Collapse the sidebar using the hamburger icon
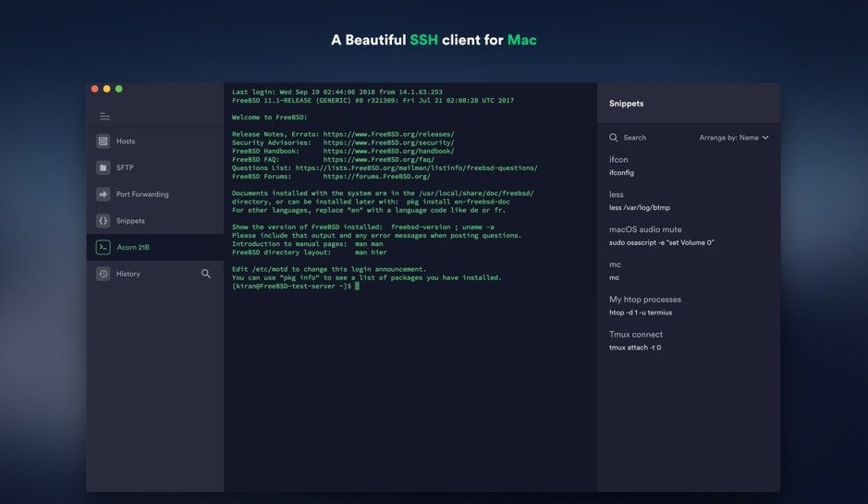Screen dimensions: 868x504 click(104, 117)
